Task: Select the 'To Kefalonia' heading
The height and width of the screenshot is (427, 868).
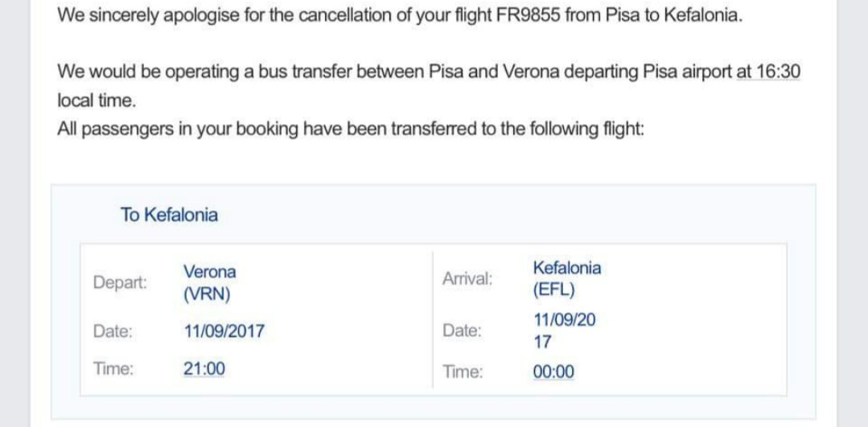Action: pyautogui.click(x=170, y=216)
